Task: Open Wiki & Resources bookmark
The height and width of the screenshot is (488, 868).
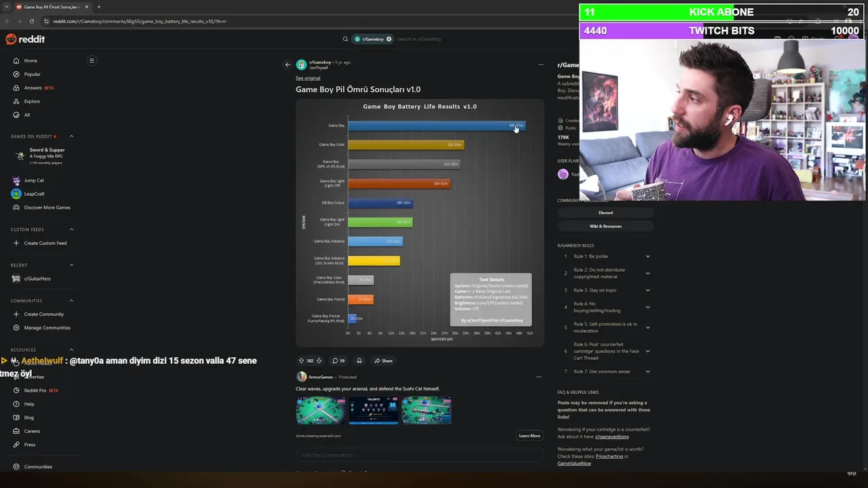Action: click(x=606, y=226)
